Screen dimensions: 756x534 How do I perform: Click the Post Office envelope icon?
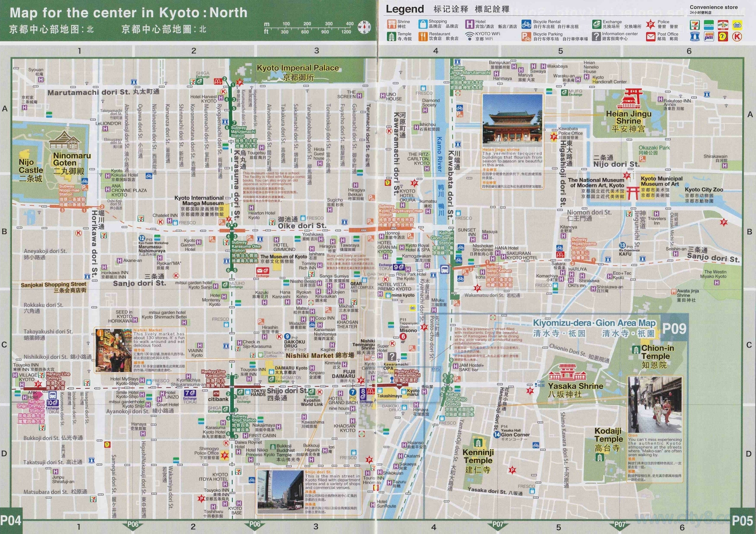tap(650, 37)
